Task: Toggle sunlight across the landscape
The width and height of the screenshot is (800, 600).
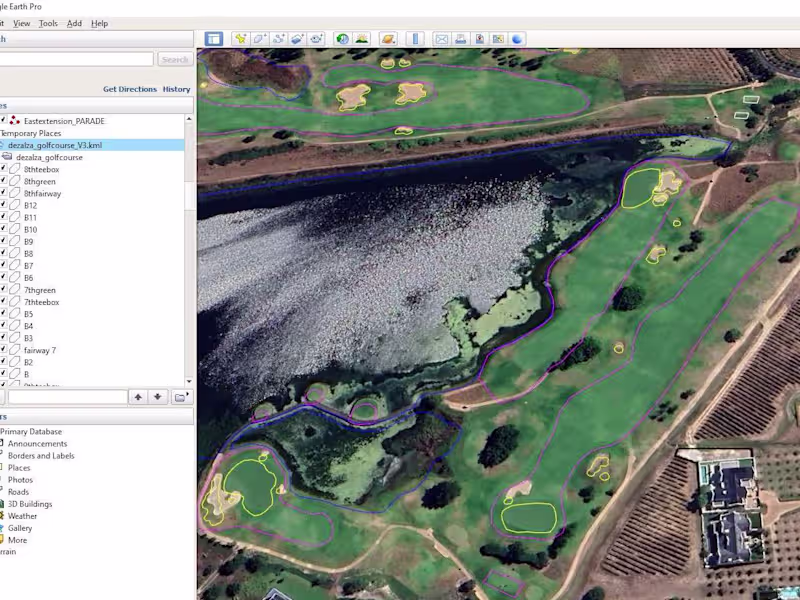Action: click(361, 39)
